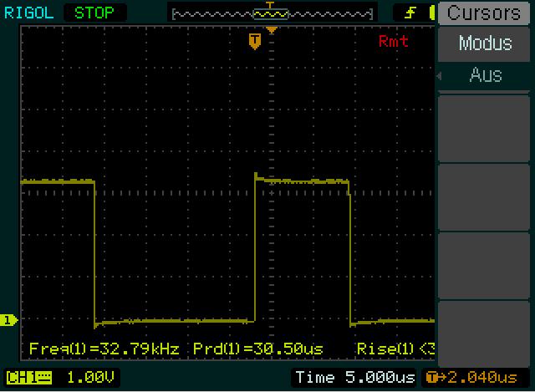Screen dimensions: 535x392
Task: Change the Aus cursor mode value
Action: (486, 74)
